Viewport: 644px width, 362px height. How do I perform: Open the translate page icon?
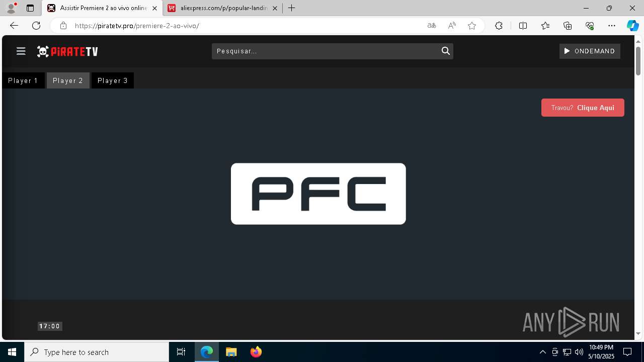(x=432, y=26)
